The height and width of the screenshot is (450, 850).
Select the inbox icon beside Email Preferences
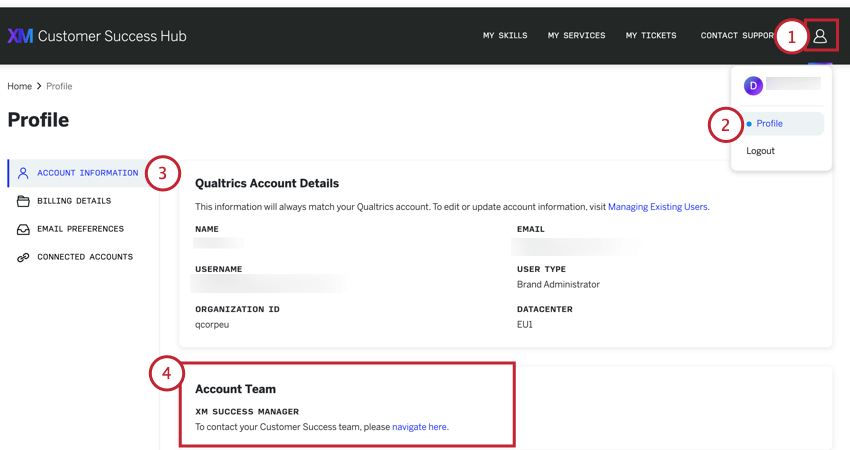(x=23, y=229)
